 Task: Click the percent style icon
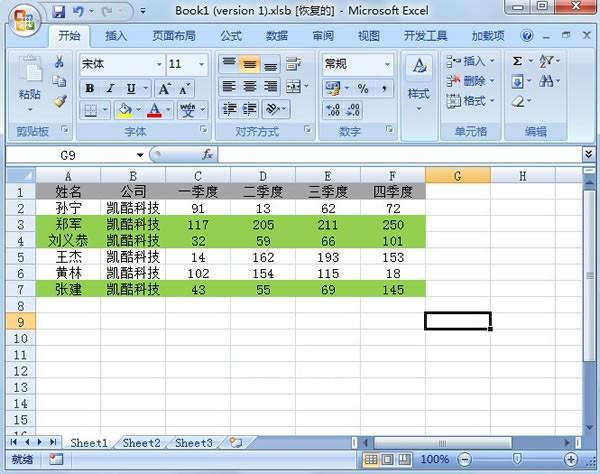[x=362, y=88]
